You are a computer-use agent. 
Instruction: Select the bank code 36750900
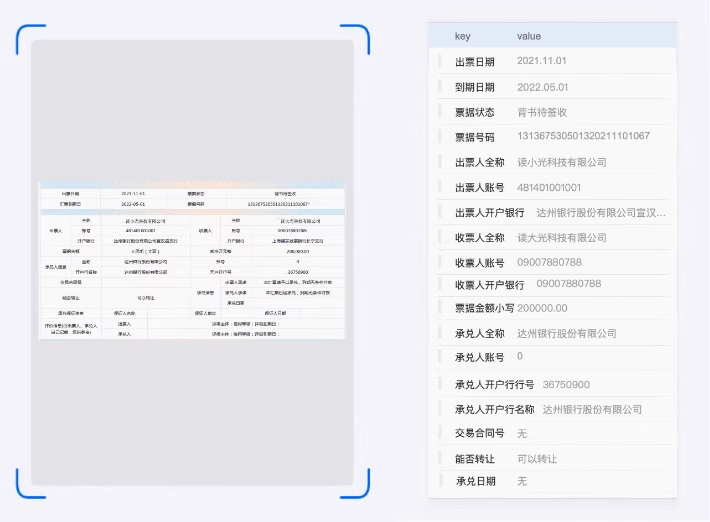566,384
